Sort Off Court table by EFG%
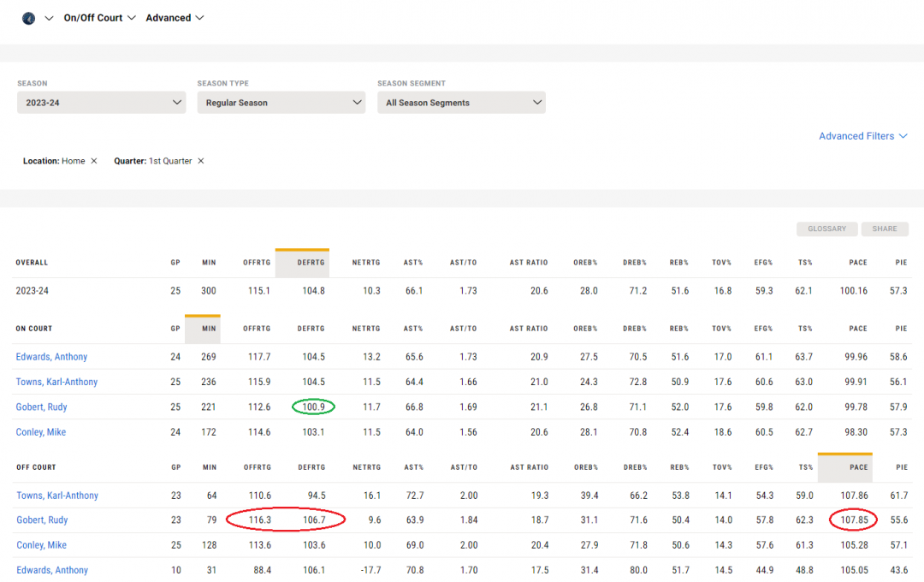 [764, 467]
